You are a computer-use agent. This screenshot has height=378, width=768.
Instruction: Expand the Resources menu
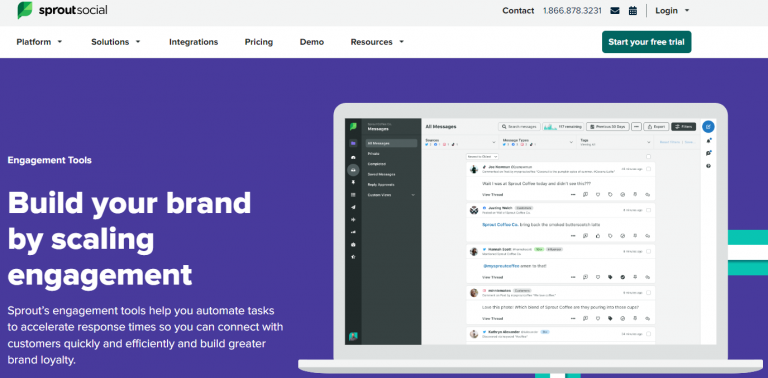pyautogui.click(x=377, y=42)
